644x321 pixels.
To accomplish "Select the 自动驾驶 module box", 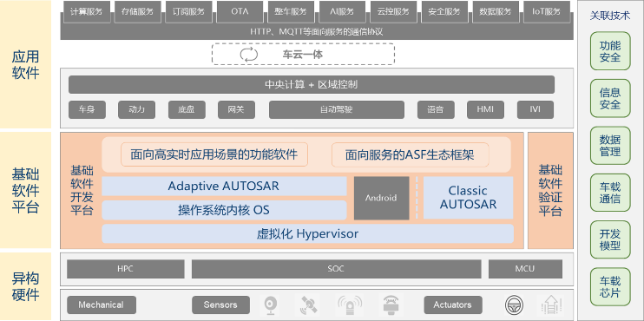I will (x=337, y=109).
